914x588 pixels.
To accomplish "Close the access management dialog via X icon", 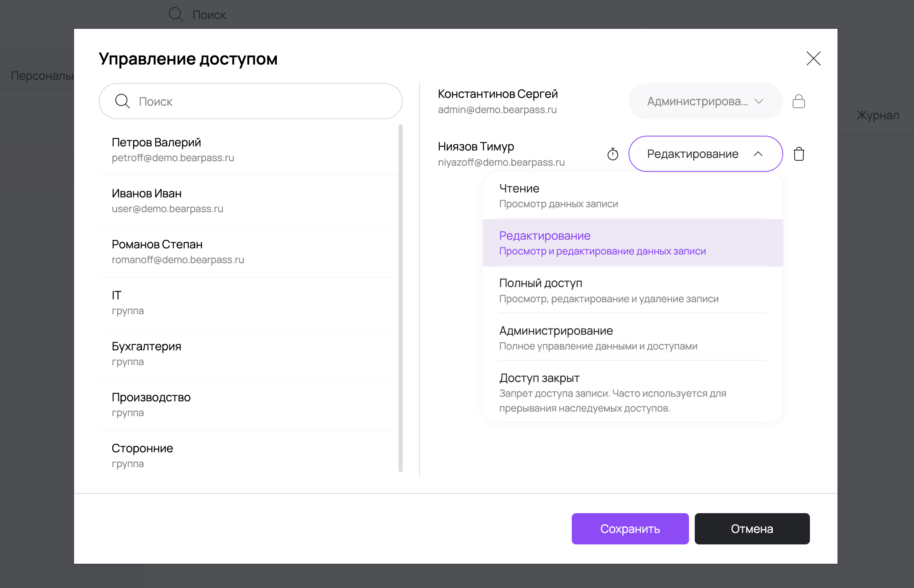I will [x=813, y=59].
